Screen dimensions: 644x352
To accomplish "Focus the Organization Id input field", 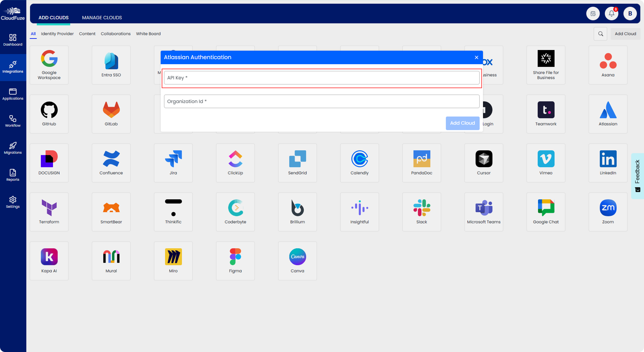I will pos(322,101).
